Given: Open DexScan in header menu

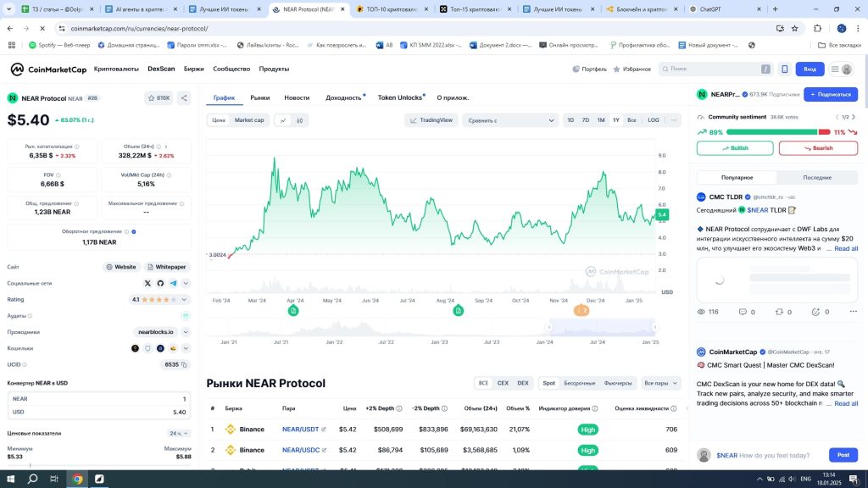Looking at the screenshot, I should tap(161, 69).
